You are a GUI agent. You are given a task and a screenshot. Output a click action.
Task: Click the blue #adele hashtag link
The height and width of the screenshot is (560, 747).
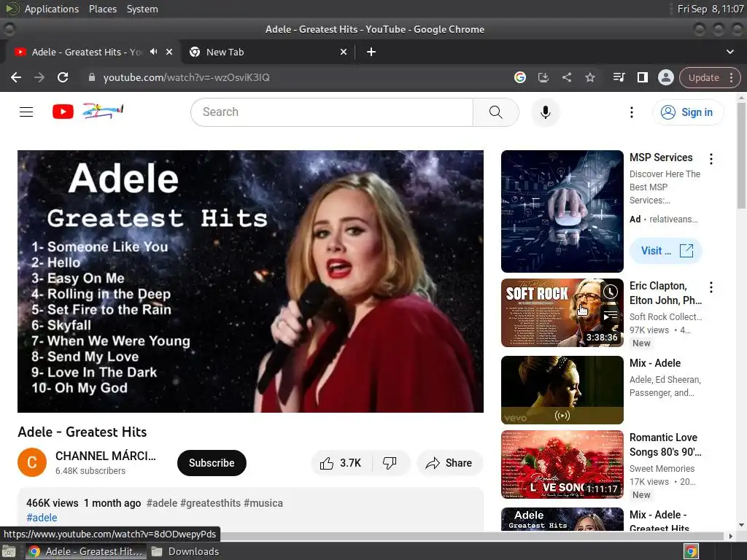42,518
